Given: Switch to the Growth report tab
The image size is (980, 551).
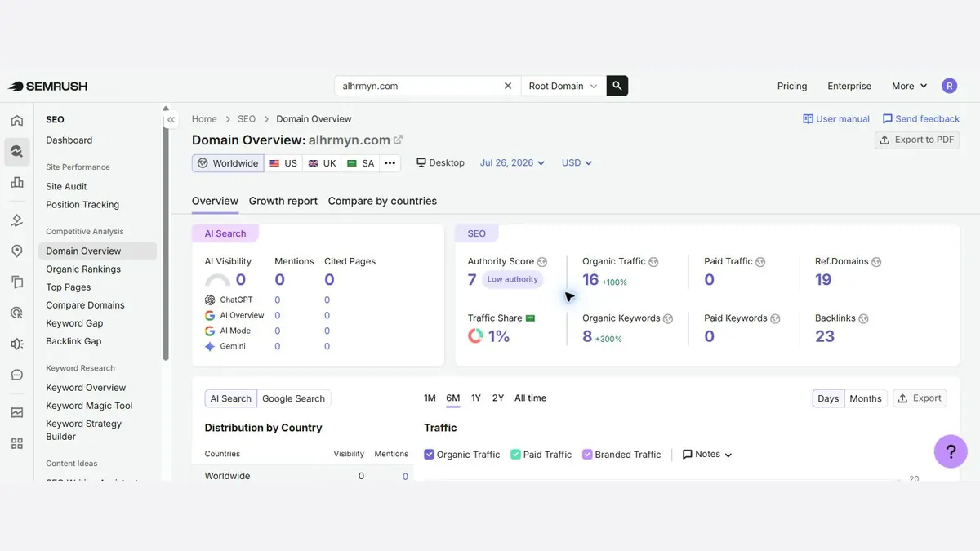Looking at the screenshot, I should (x=283, y=201).
